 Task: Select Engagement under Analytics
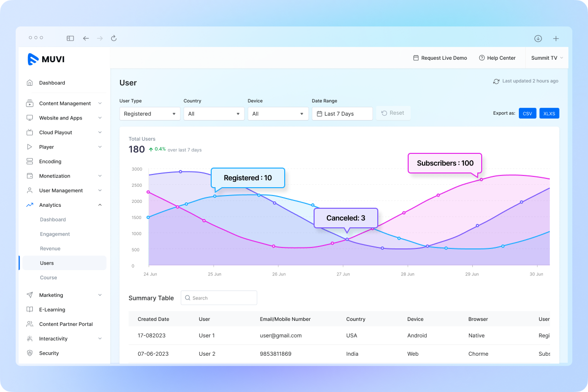(55, 234)
